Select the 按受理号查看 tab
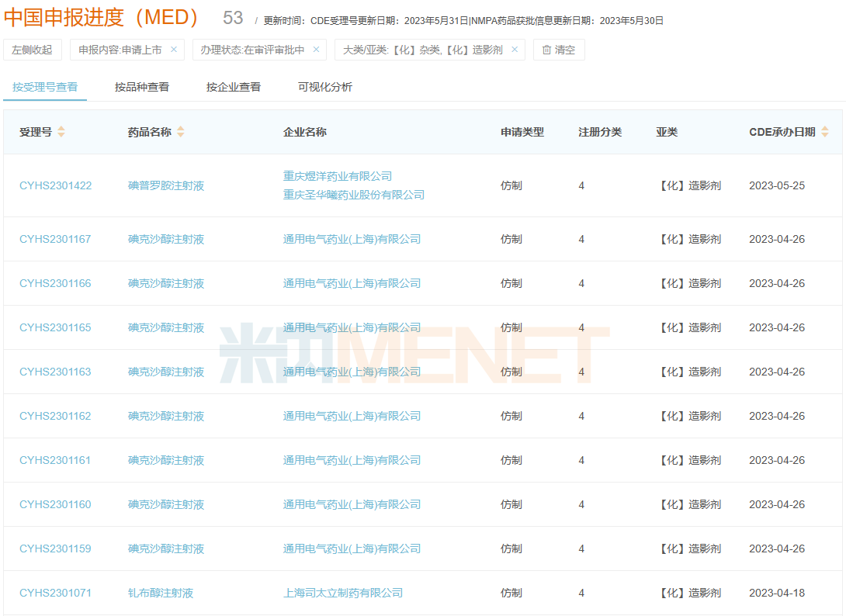The height and width of the screenshot is (616, 846). [45, 87]
